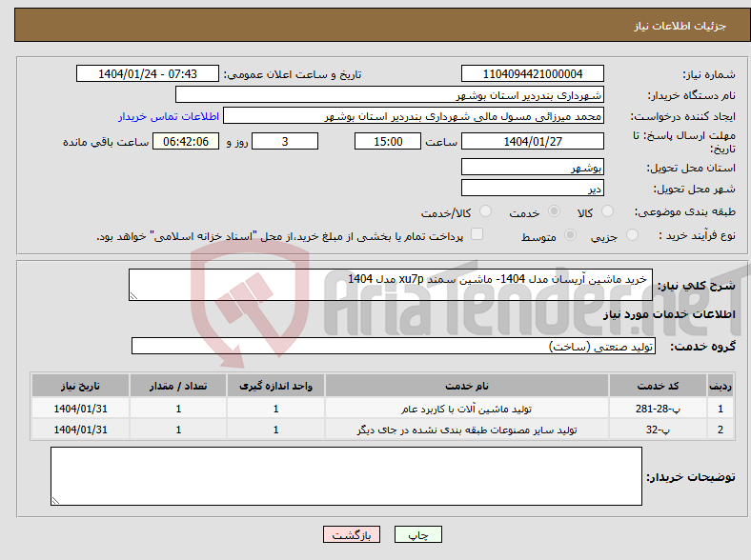Click the توضیحات خریدار buyer notes textarea
Viewport: 751px width, 560px height.
[346, 476]
